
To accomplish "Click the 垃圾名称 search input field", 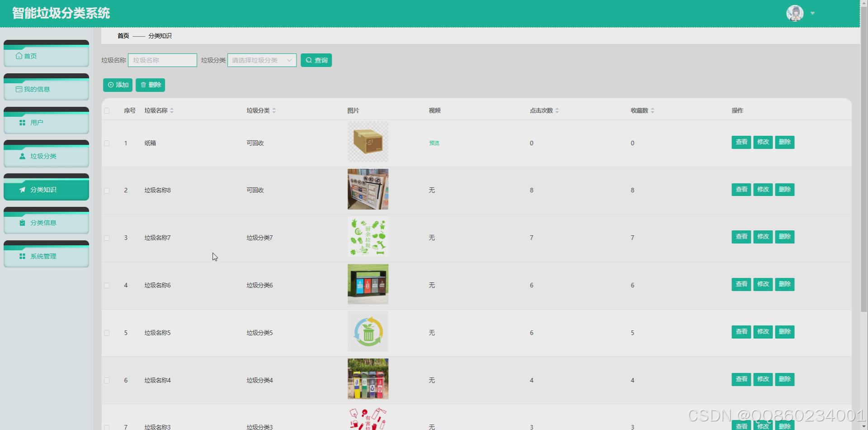I will point(162,60).
